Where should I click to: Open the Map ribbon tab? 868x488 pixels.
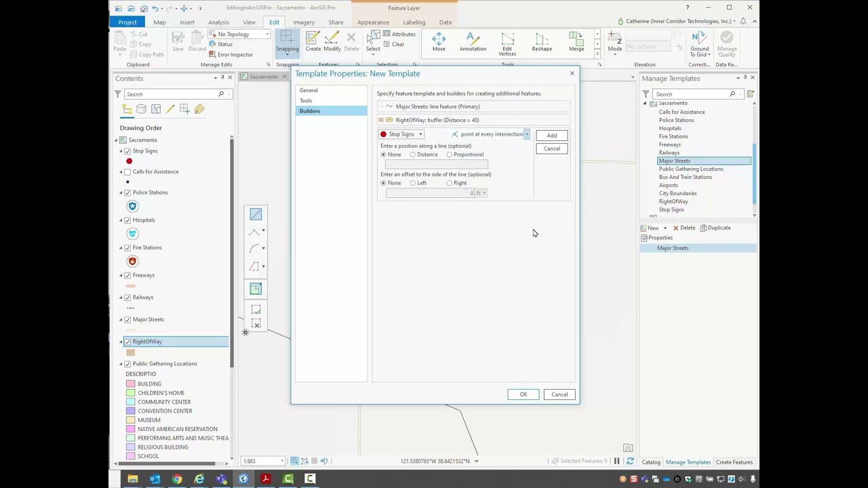point(159,22)
